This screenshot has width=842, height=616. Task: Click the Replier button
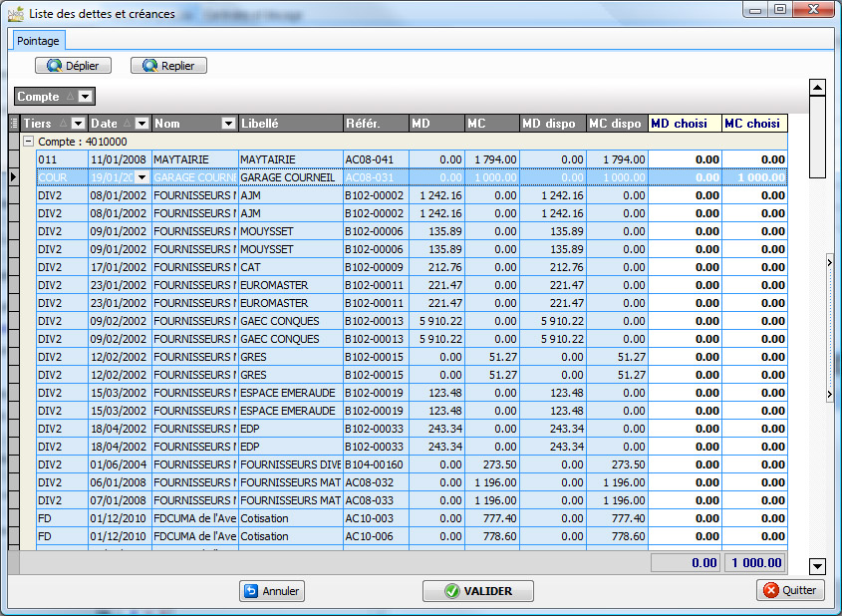click(168, 66)
